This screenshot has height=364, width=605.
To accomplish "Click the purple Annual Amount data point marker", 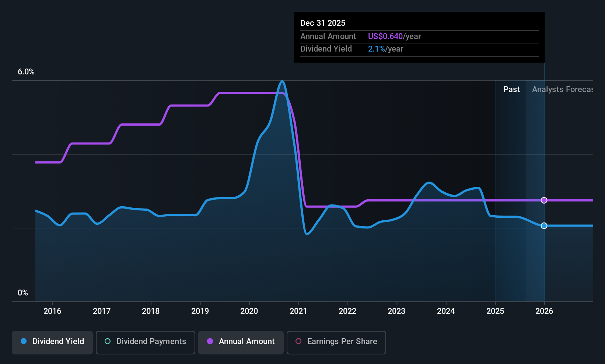I will (x=544, y=200).
